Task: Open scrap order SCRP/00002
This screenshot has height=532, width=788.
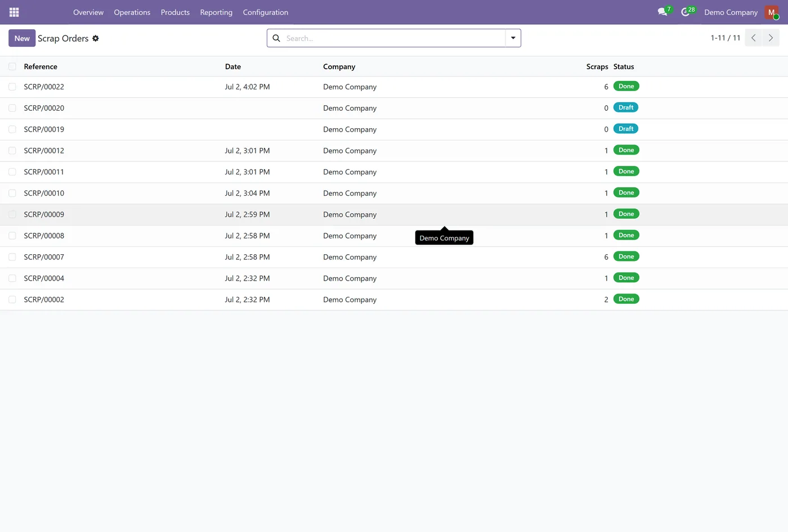Action: click(44, 300)
